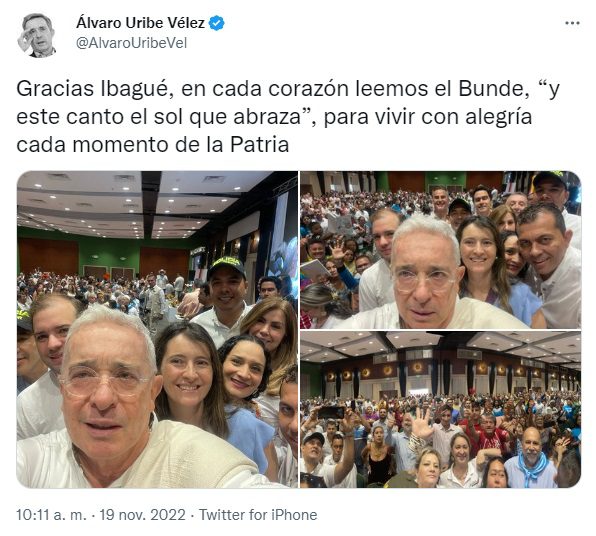The height and width of the screenshot is (536, 596).
Task: Click the phrase para vivir con alegría
Action: click(x=428, y=117)
